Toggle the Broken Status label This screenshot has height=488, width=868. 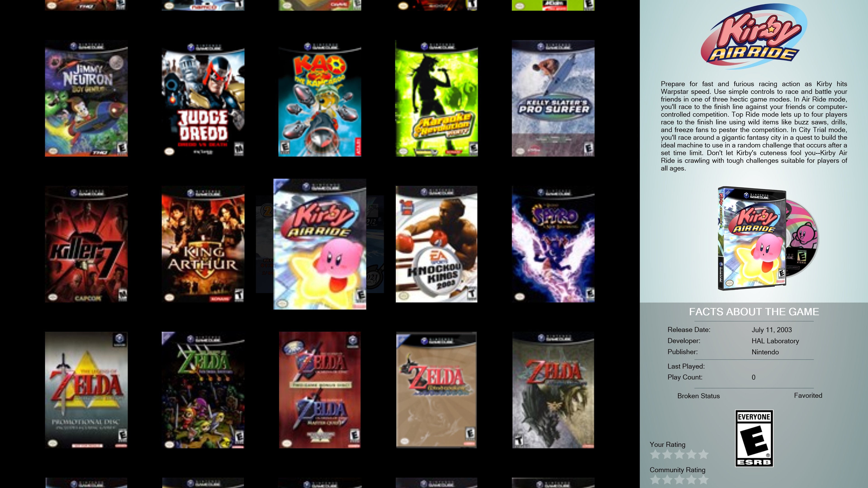click(698, 396)
